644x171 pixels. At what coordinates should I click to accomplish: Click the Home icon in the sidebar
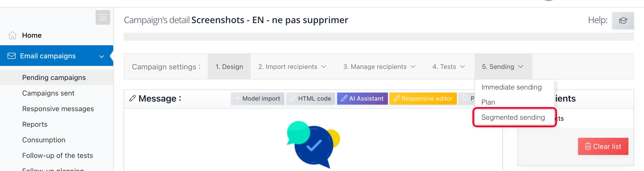pyautogui.click(x=12, y=35)
